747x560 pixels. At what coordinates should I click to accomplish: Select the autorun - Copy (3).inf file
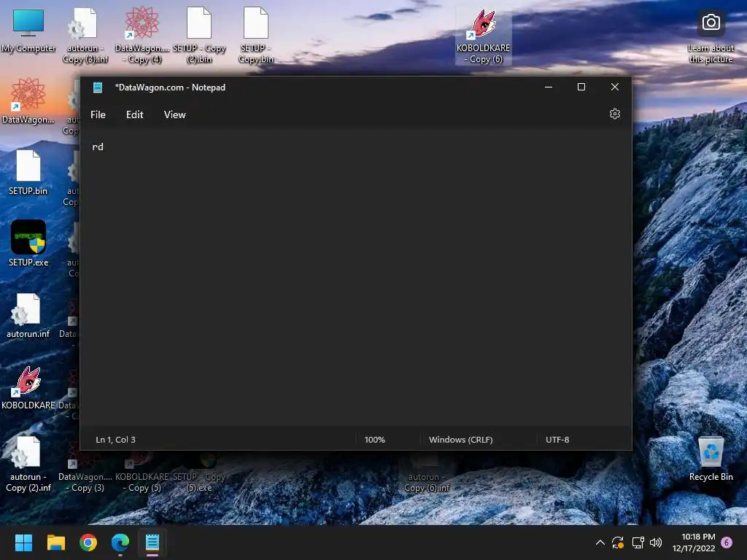coord(85,36)
